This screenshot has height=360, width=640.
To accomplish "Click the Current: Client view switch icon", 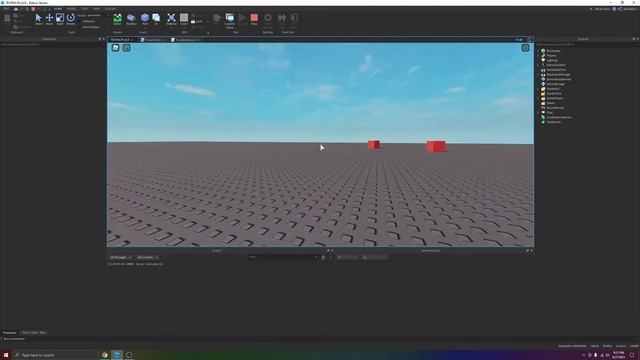I will (x=230, y=19).
